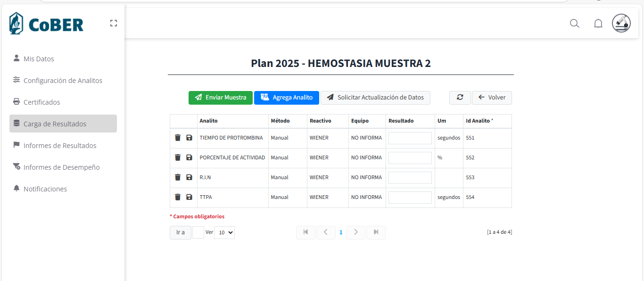Delete the R.I.N analyte row
The image size is (644, 281).
pyautogui.click(x=178, y=177)
